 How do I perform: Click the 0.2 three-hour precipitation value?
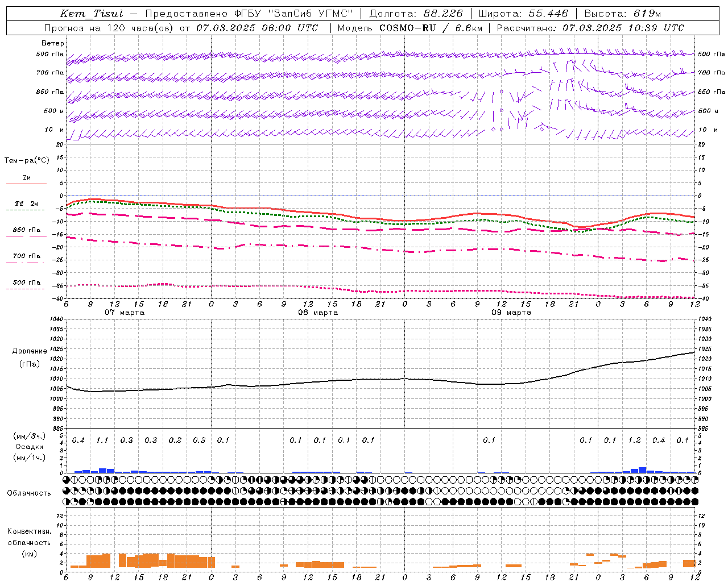pos(175,440)
